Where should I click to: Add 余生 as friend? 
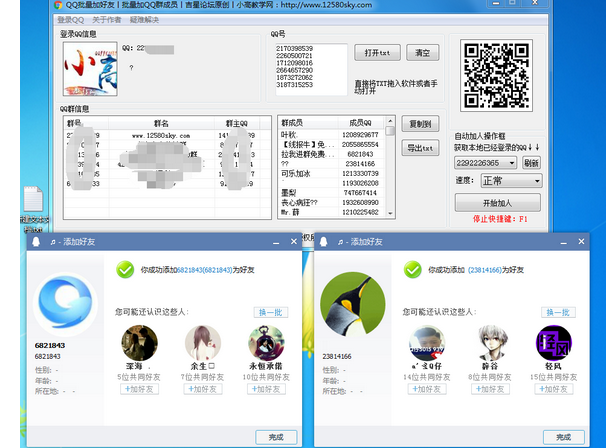pos(203,389)
